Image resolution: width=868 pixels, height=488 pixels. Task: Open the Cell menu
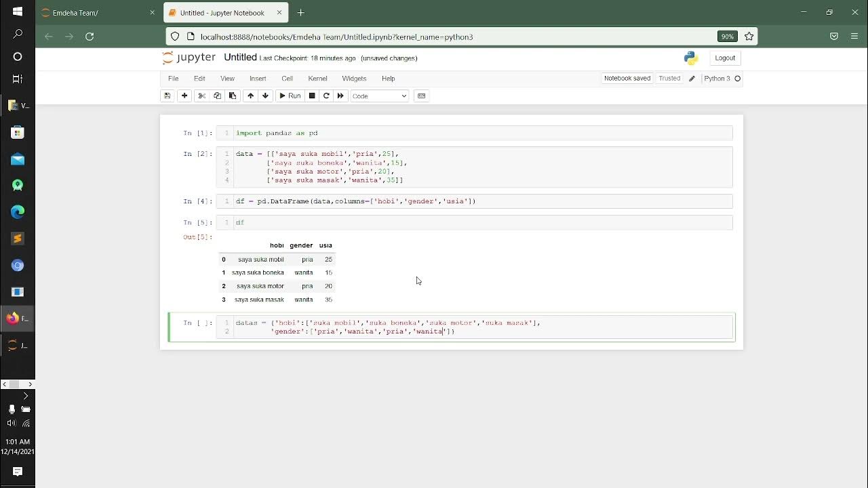(x=287, y=79)
